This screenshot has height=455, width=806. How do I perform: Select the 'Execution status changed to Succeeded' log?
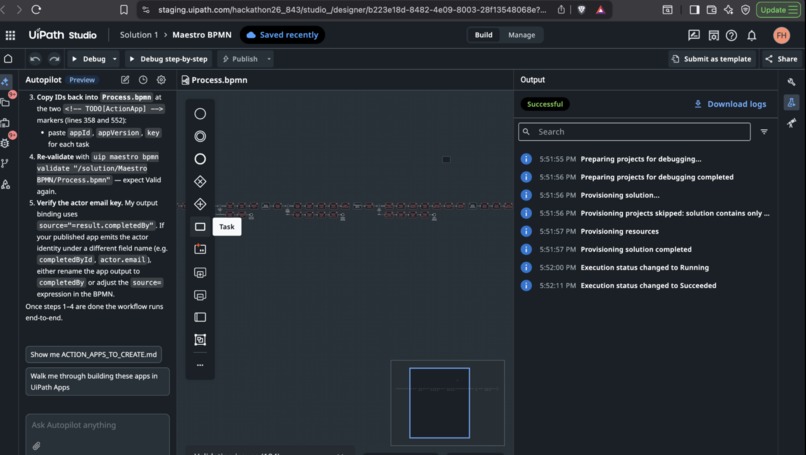click(648, 285)
